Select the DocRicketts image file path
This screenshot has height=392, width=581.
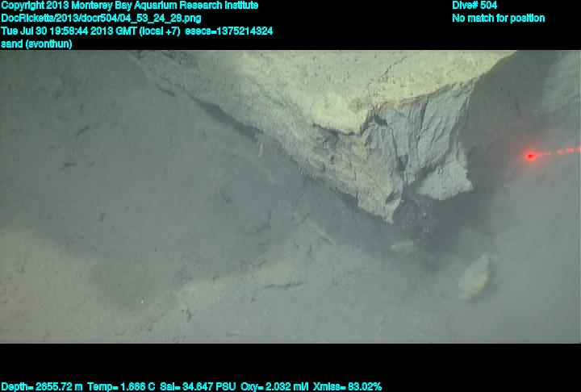pyautogui.click(x=102, y=18)
